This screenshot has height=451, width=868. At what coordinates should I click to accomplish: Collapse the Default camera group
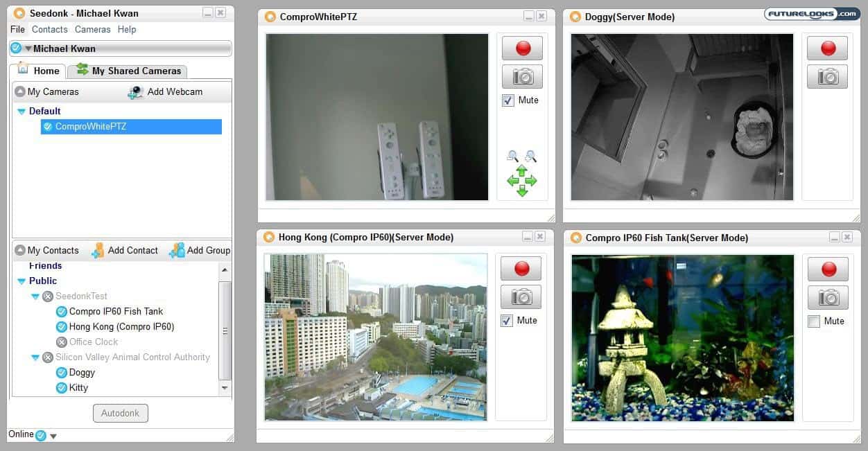coord(21,112)
